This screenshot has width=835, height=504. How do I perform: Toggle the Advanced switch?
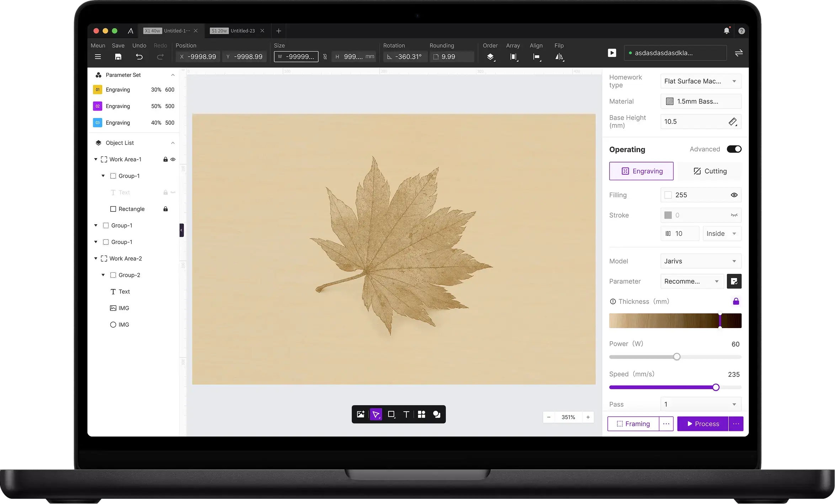point(734,149)
